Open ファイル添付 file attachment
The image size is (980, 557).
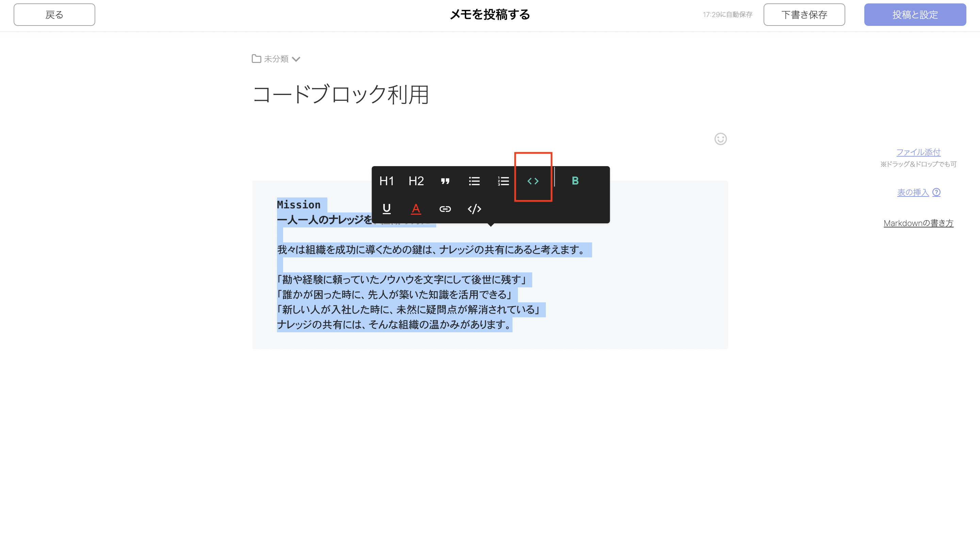(x=918, y=152)
